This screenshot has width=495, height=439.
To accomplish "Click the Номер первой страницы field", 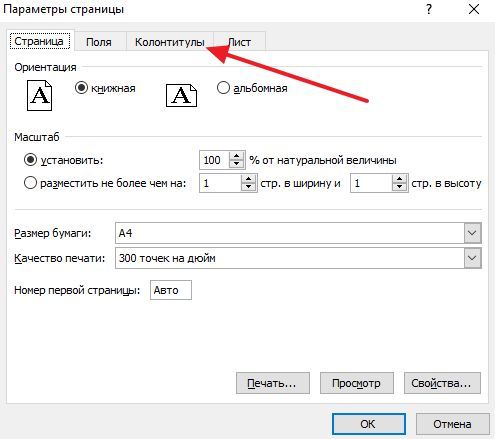I will point(171,290).
